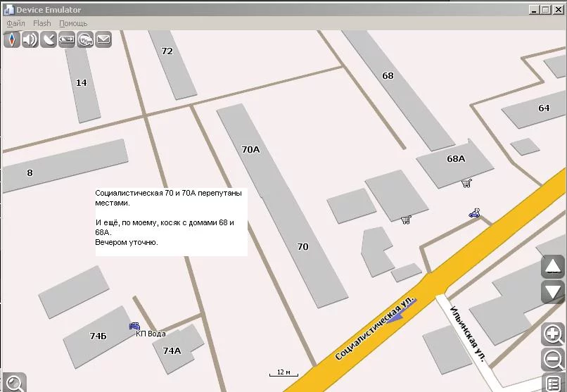
Task: Select the КП Вода point of interest
Action: [x=134, y=326]
